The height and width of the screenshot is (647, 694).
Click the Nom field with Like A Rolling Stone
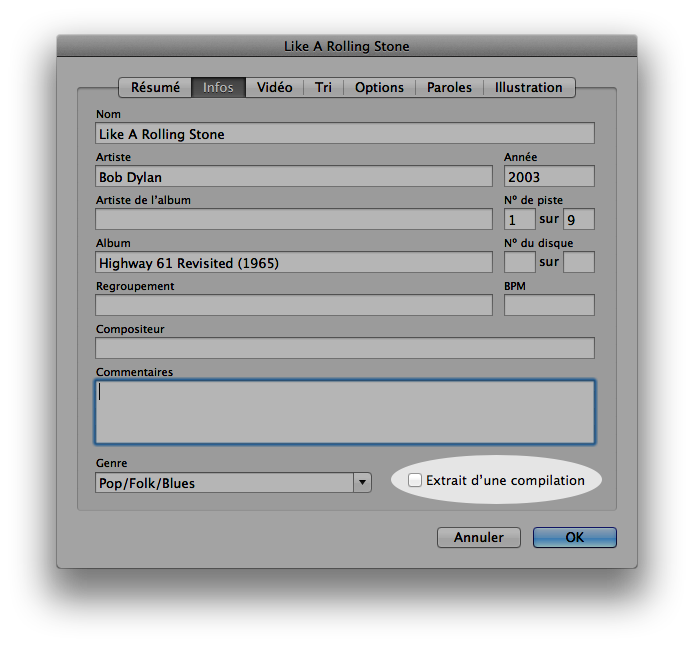point(345,133)
